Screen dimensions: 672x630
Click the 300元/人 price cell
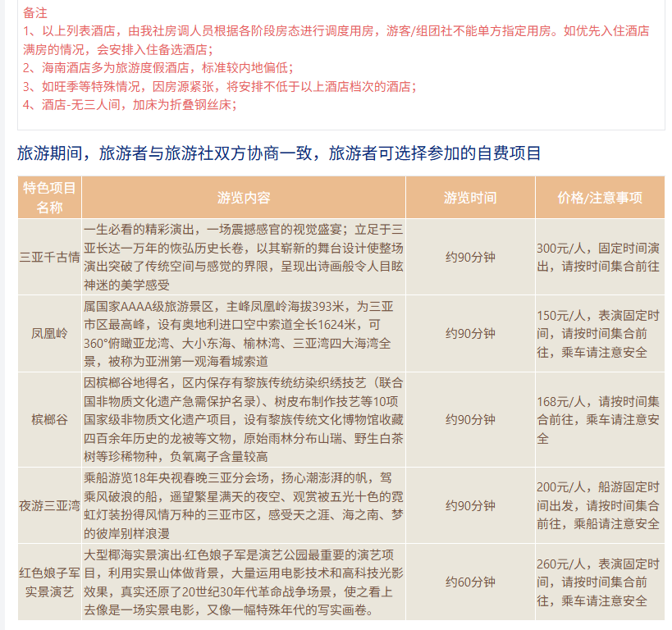(600, 257)
